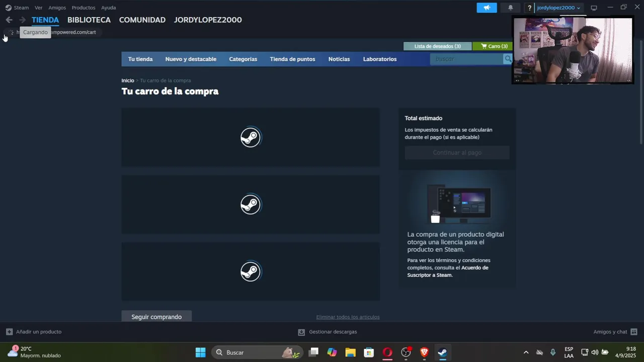
Task: Click the Inicio breadcrumb link
Action: pos(128,80)
